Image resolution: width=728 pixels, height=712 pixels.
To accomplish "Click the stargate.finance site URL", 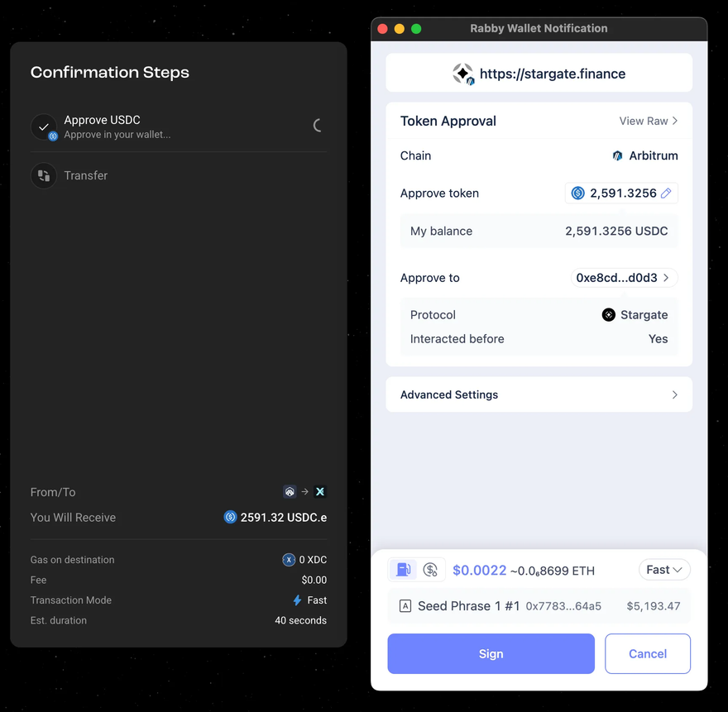I will point(553,74).
